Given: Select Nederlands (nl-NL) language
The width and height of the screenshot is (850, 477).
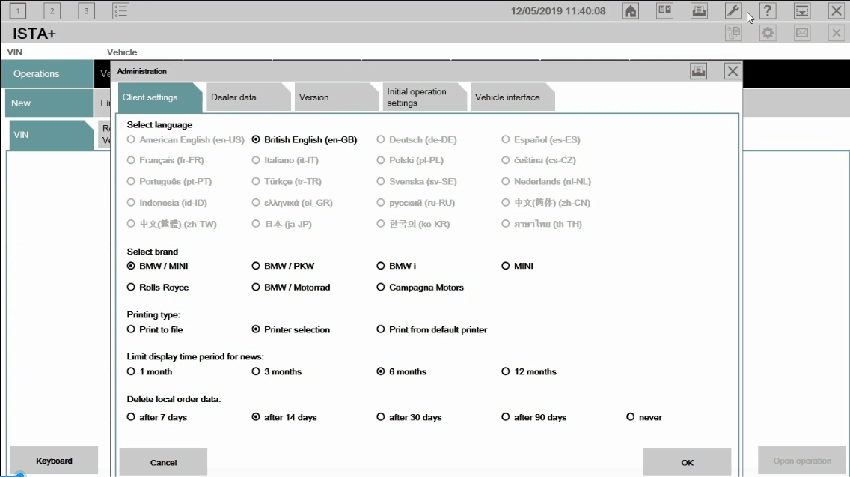Looking at the screenshot, I should click(x=546, y=181).
